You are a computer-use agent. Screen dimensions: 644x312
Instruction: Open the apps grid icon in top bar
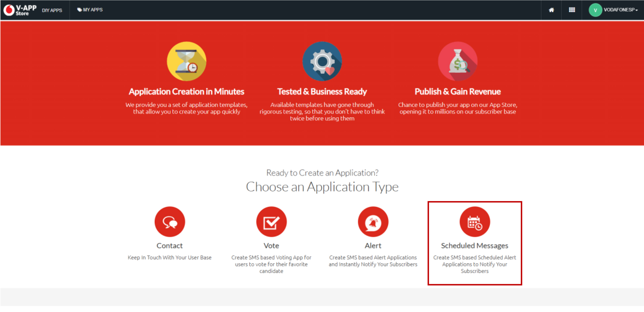572,10
